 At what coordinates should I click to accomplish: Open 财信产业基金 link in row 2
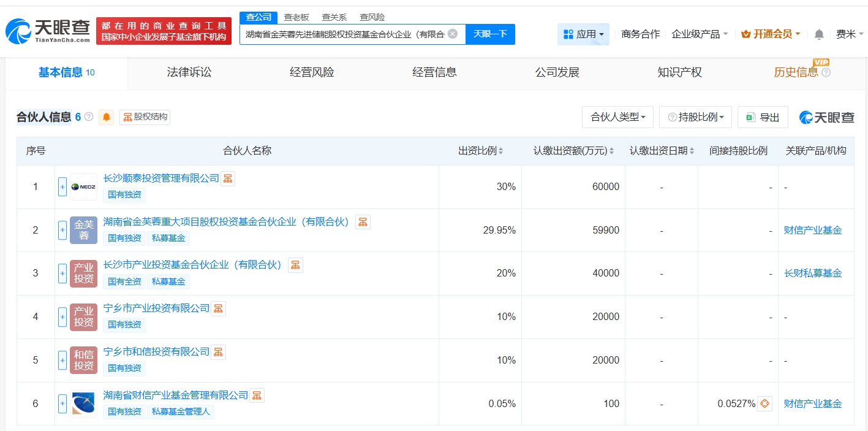pyautogui.click(x=813, y=231)
